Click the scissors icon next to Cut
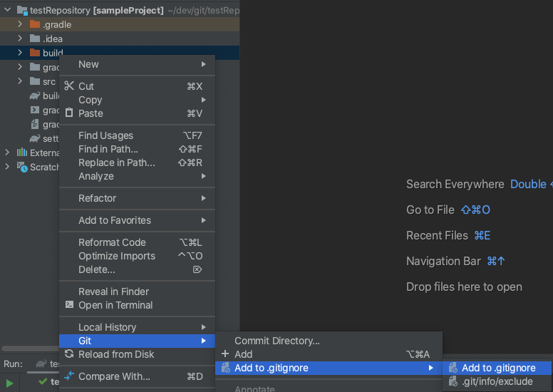The height and width of the screenshot is (392, 553). (69, 86)
